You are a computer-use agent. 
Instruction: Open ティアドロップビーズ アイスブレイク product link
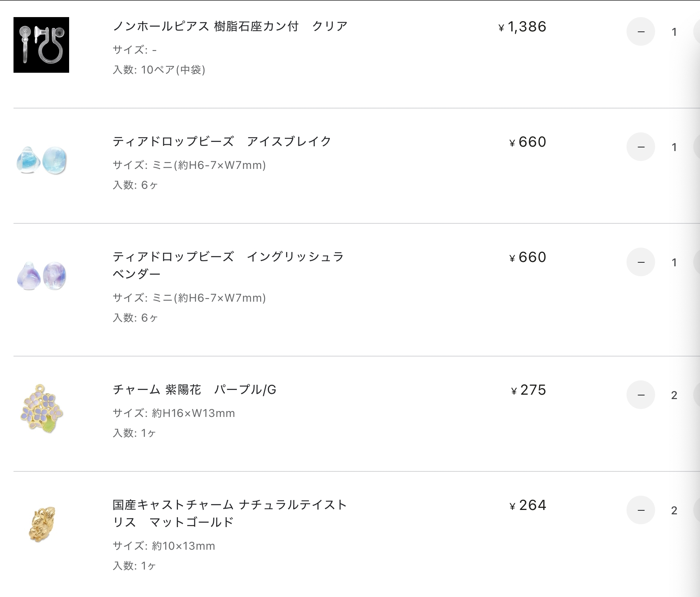click(x=222, y=141)
